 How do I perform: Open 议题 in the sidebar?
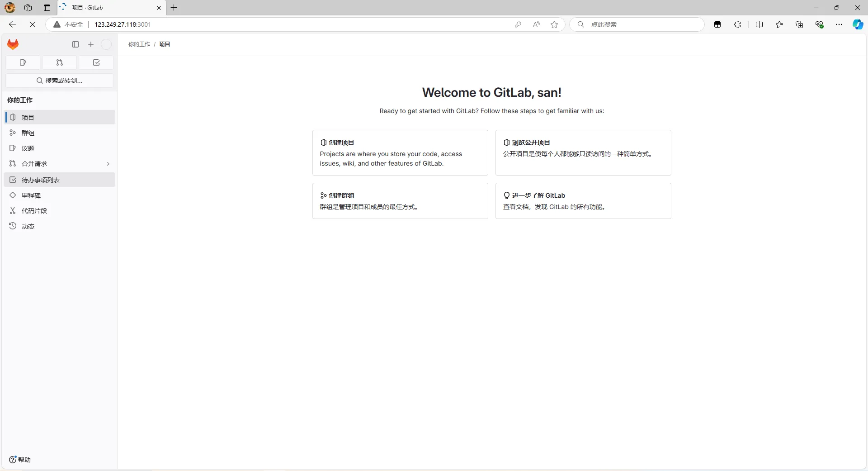pyautogui.click(x=60, y=148)
